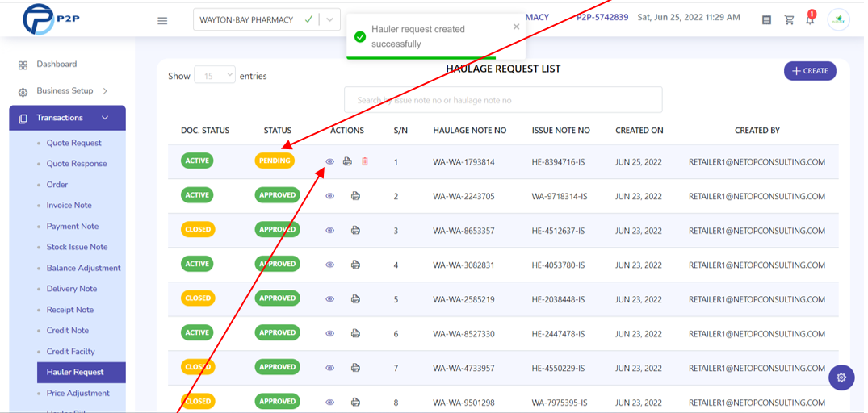Open the user profile avatar
The width and height of the screenshot is (868, 413).
(838, 19)
